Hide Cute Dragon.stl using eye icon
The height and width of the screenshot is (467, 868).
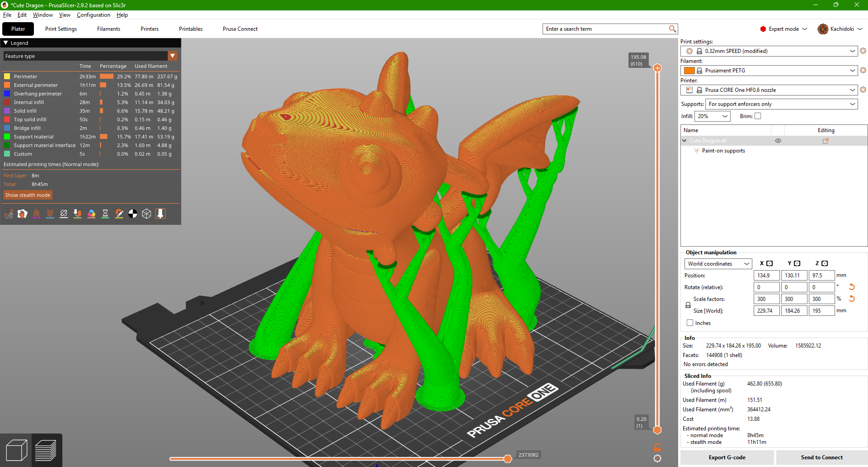point(778,141)
